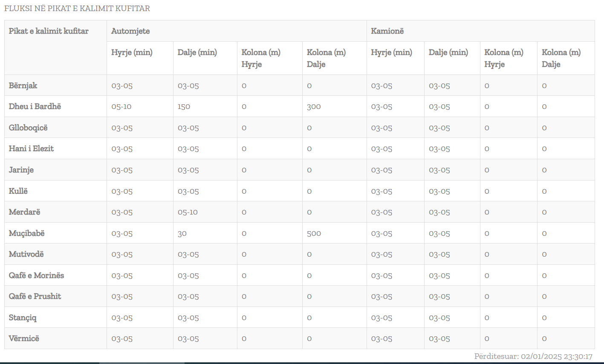The image size is (604, 364).
Task: Select the Qafë e Morinës row
Action: [x=299, y=275]
